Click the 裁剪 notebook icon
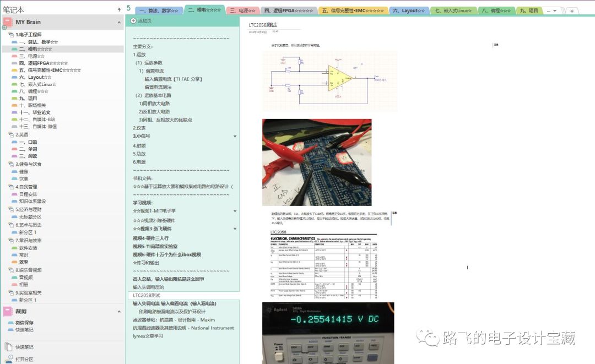595x364 pixels. pyautogui.click(x=7, y=312)
